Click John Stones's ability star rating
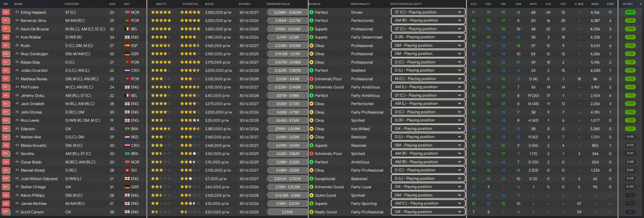The image size is (644, 218). click(x=161, y=112)
